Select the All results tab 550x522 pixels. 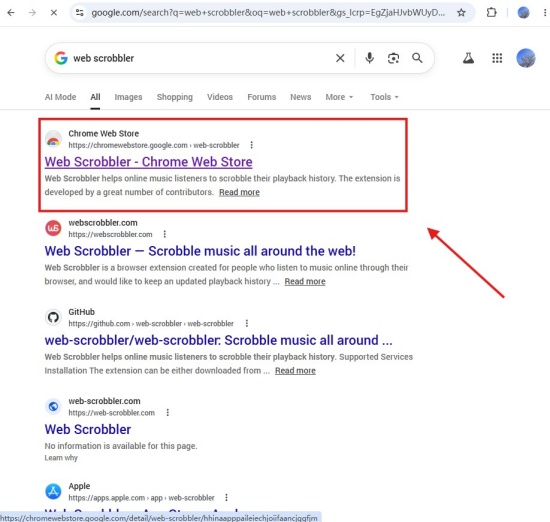tap(95, 97)
